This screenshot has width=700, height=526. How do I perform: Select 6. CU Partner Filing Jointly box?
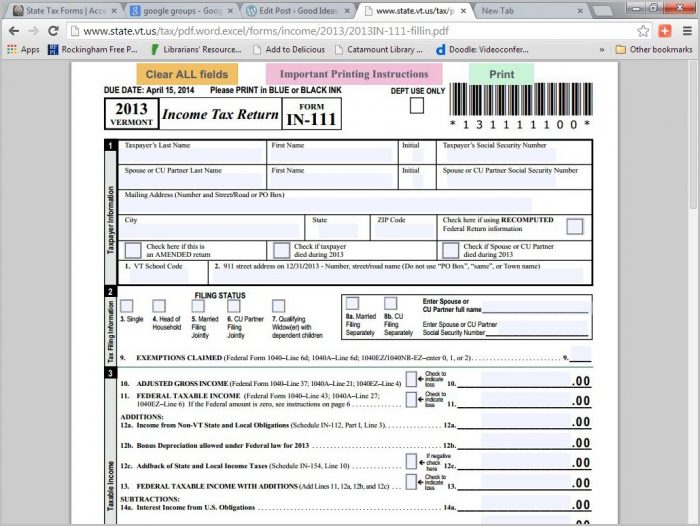point(234,306)
